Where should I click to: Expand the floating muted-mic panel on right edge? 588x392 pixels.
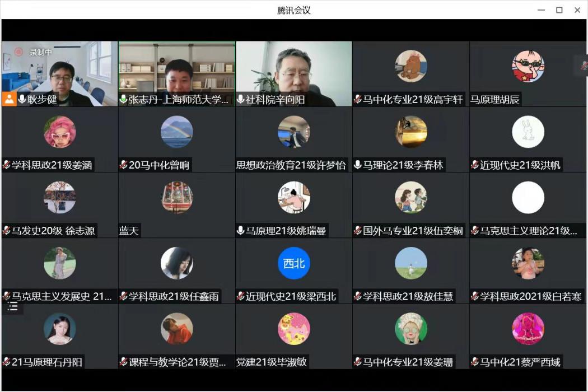click(x=583, y=66)
